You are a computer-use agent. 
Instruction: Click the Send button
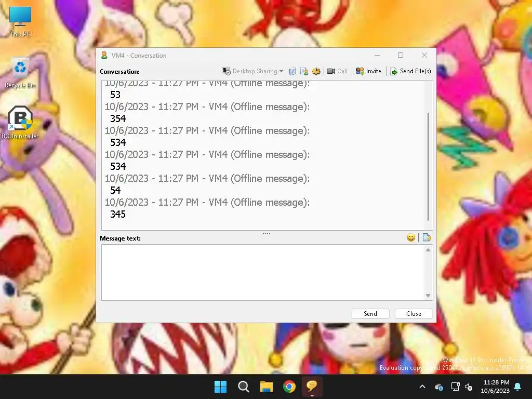[370, 314]
